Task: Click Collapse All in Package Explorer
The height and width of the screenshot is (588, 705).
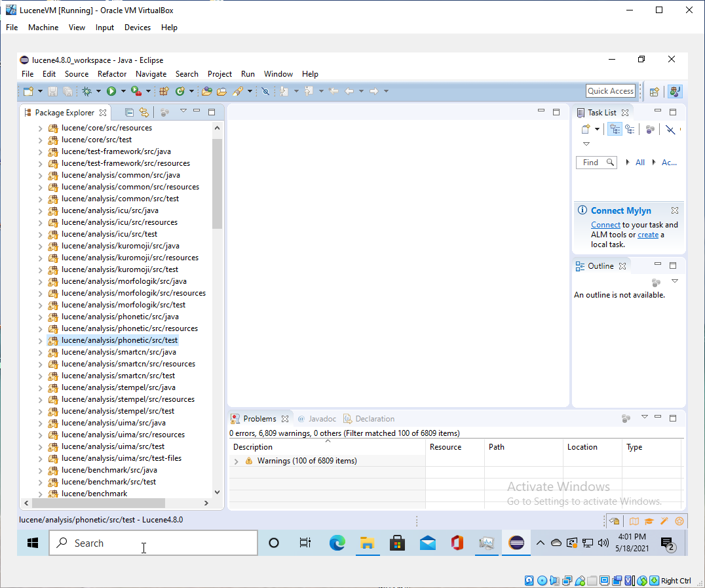Action: [x=129, y=112]
